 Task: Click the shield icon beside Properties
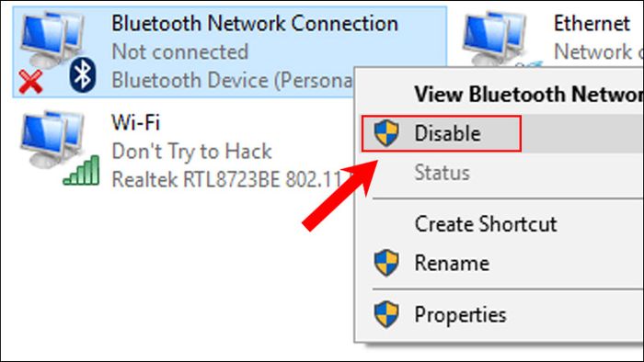386,314
